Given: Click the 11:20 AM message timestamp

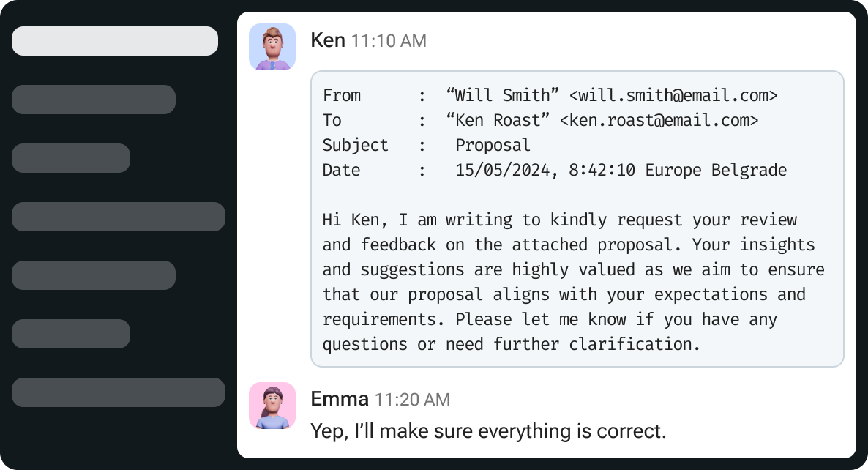Looking at the screenshot, I should click(413, 400).
